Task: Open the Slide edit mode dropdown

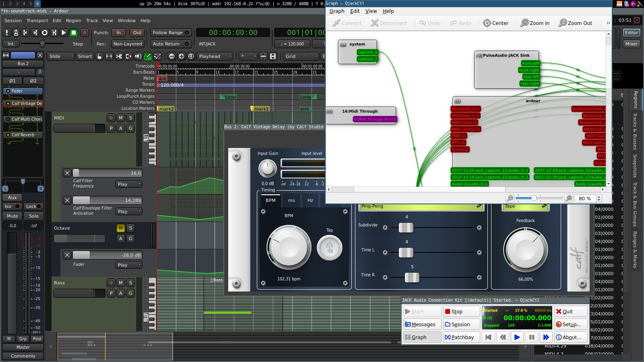Action: (61, 56)
